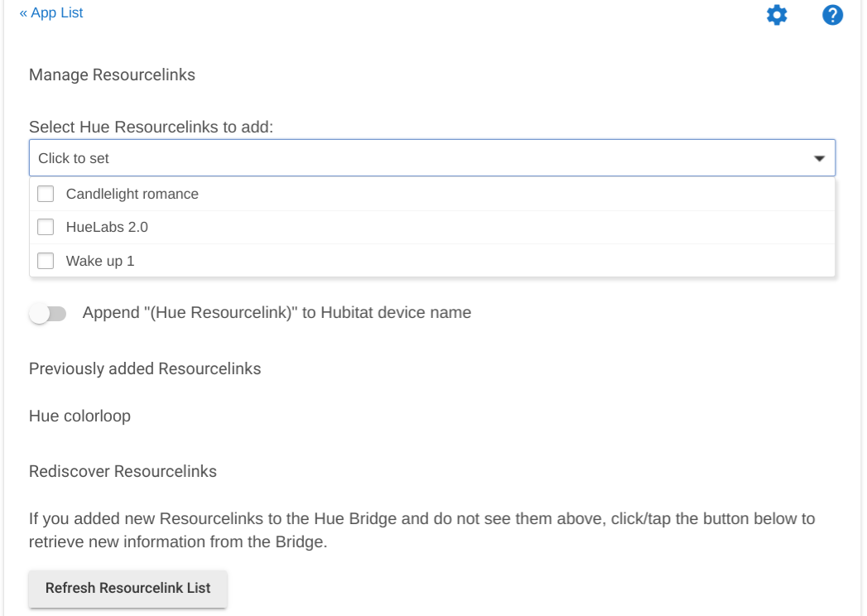This screenshot has height=616, width=867.
Task: Go back via the App List link
Action: click(51, 12)
